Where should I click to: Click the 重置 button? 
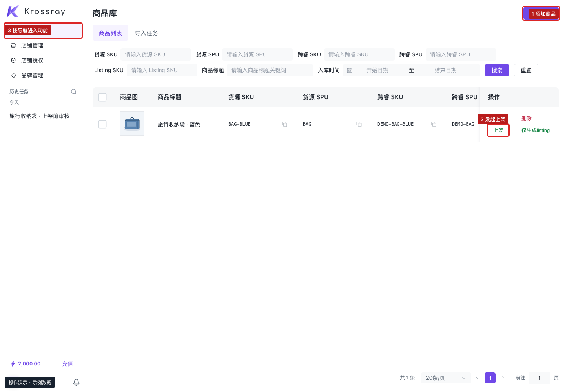point(526,70)
